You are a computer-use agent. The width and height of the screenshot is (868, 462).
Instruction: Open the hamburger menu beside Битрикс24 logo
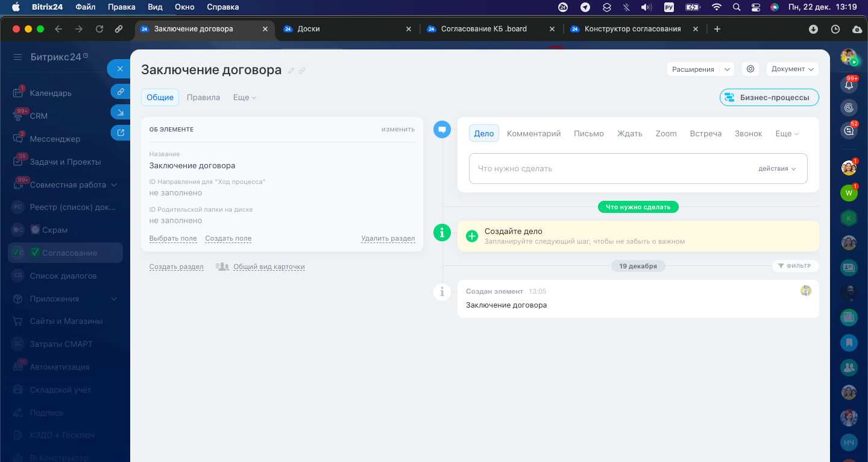pyautogui.click(x=18, y=57)
